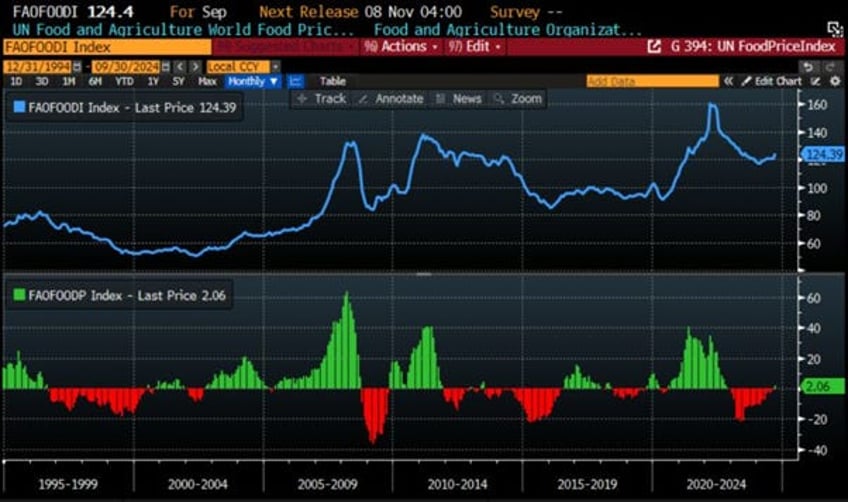Step date range backward with left arrow

180,67
